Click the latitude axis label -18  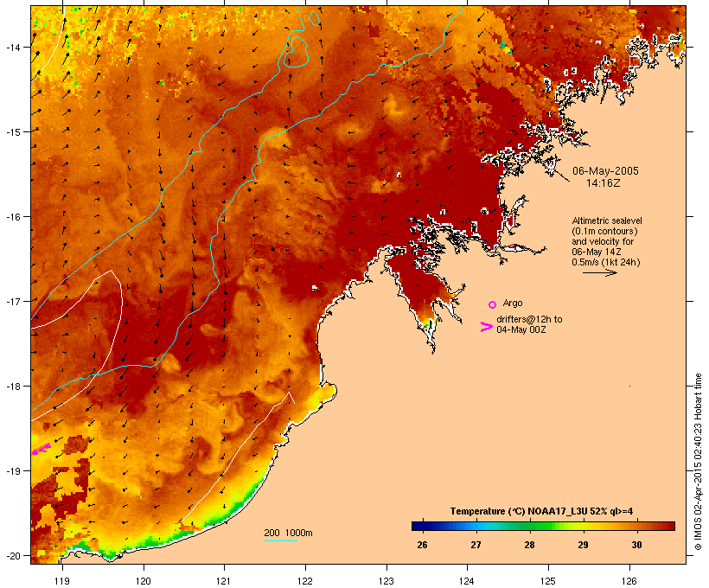tap(12, 386)
